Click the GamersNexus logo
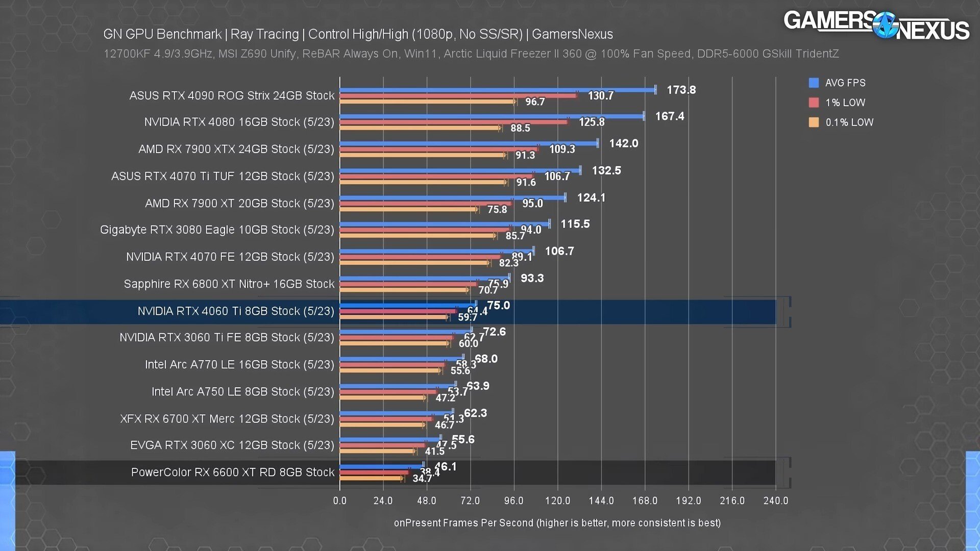 876,26
